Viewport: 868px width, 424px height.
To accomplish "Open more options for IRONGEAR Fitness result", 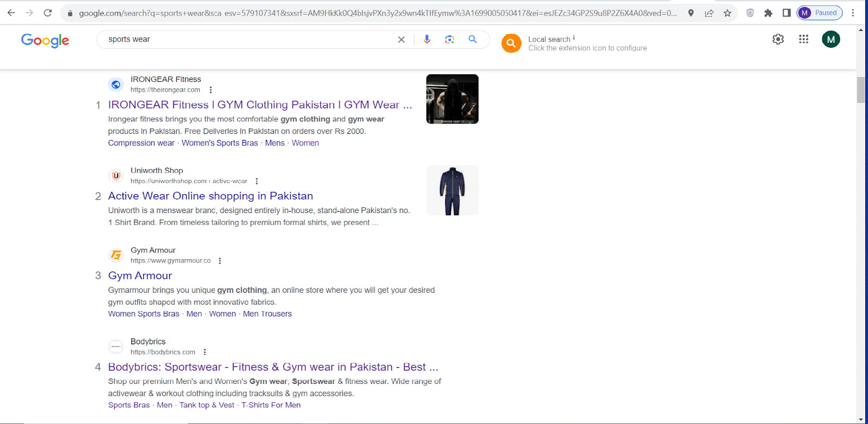I will point(210,90).
